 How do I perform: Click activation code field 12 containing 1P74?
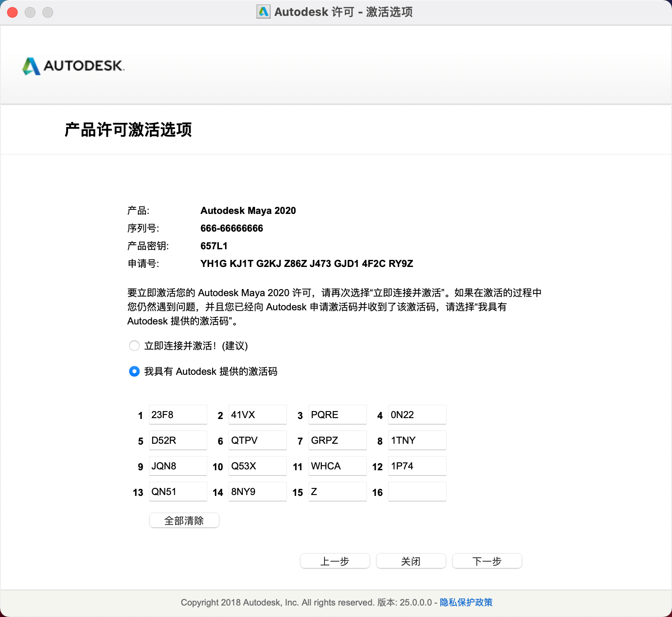click(417, 466)
